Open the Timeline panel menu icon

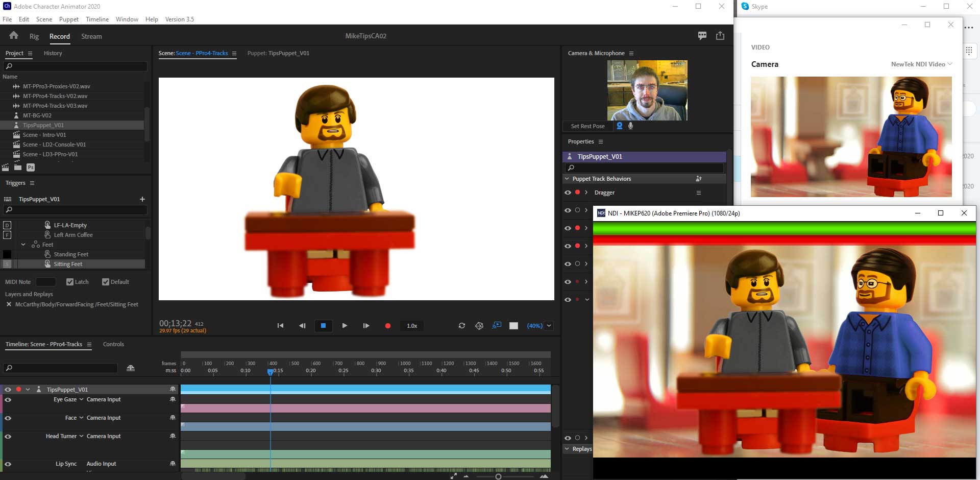[x=89, y=344]
